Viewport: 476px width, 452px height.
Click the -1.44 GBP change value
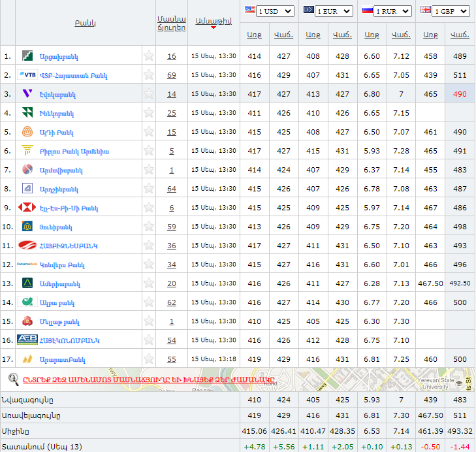[x=460, y=447]
